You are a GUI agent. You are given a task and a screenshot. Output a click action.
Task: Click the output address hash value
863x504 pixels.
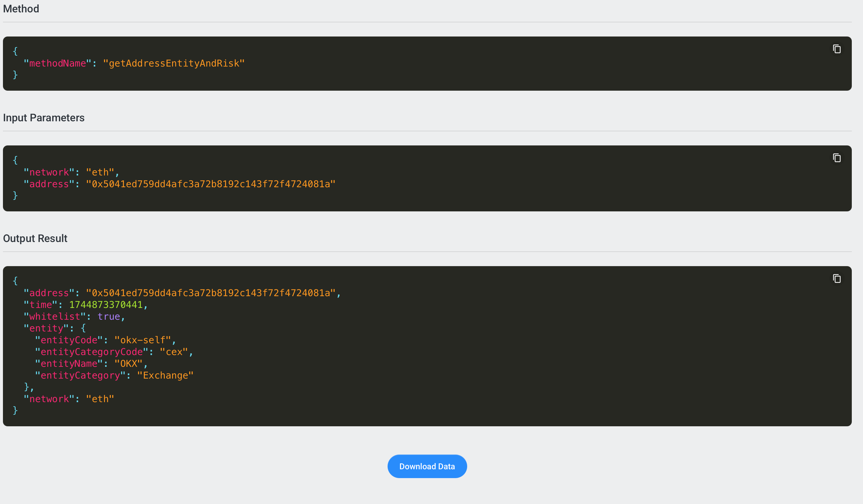210,293
